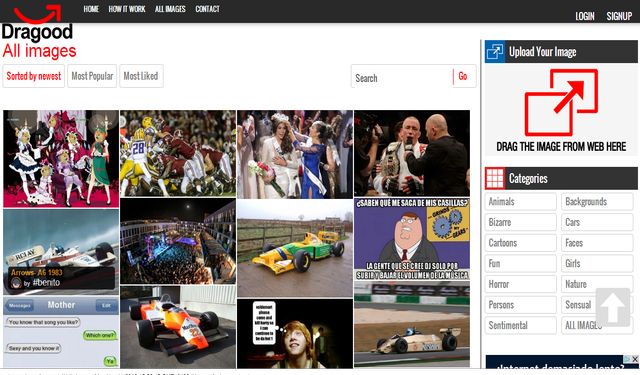This screenshot has height=375, width=640.
Task: Open the HOME menu item
Action: coord(91,9)
